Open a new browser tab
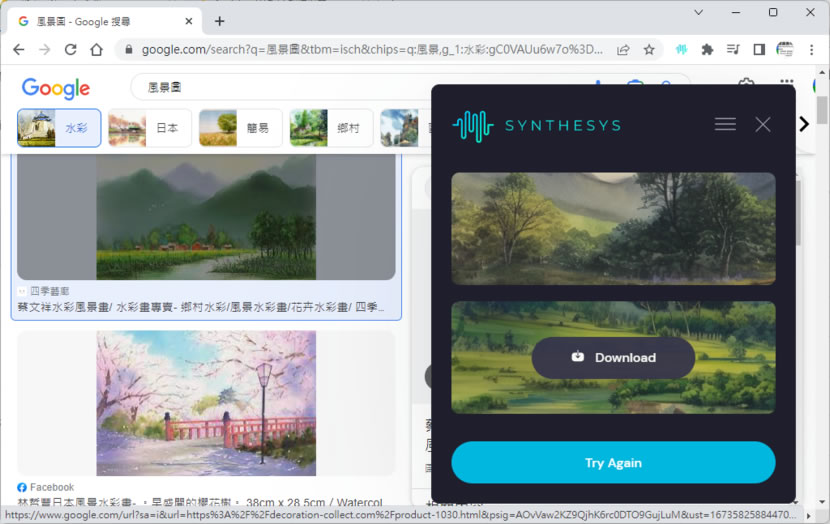Viewport: 830px width, 524px height. pos(220,21)
